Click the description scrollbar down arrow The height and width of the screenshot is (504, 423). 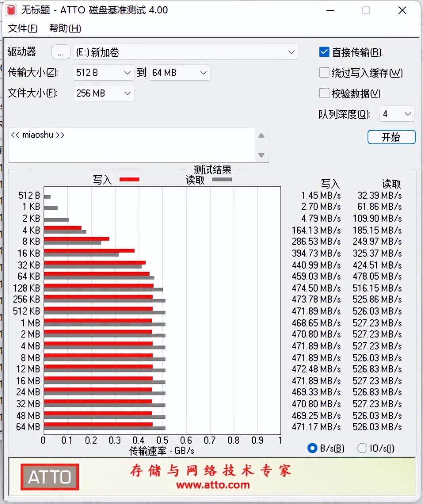pos(261,155)
